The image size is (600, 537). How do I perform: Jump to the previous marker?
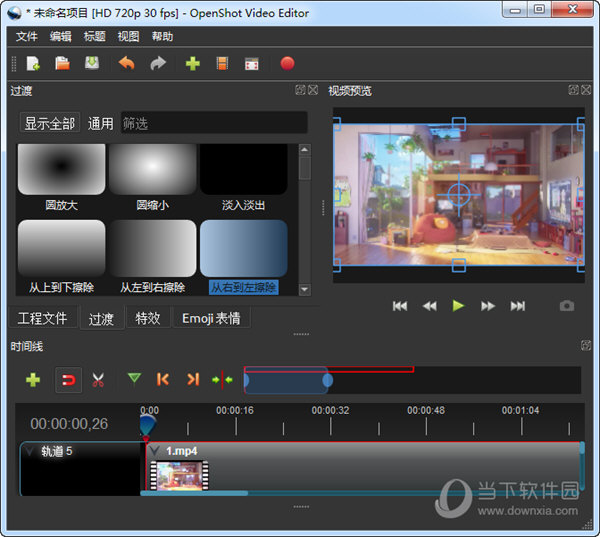coord(163,379)
